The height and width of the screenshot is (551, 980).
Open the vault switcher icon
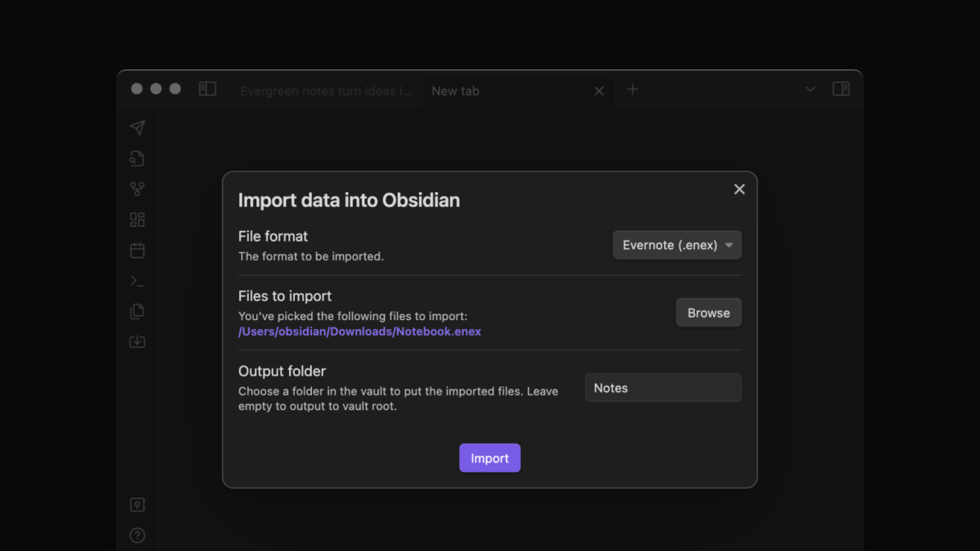(x=137, y=505)
